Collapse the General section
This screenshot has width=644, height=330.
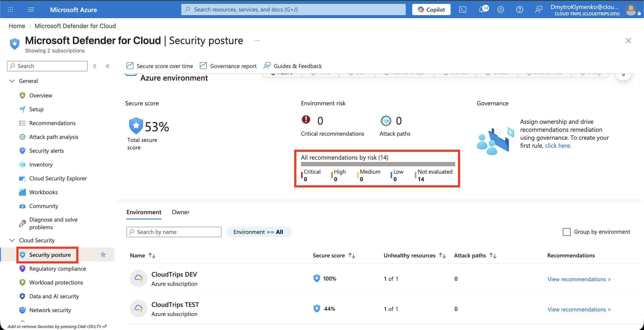point(12,81)
